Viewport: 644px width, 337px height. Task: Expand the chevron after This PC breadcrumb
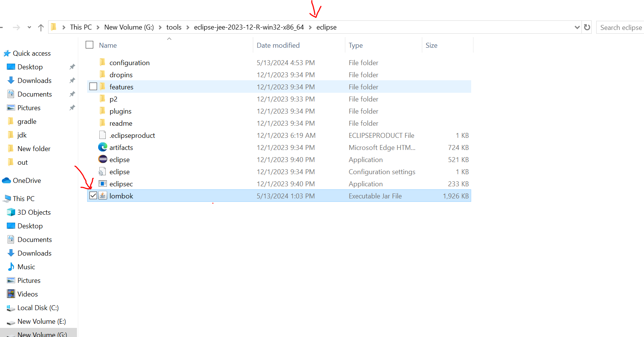[x=98, y=27]
